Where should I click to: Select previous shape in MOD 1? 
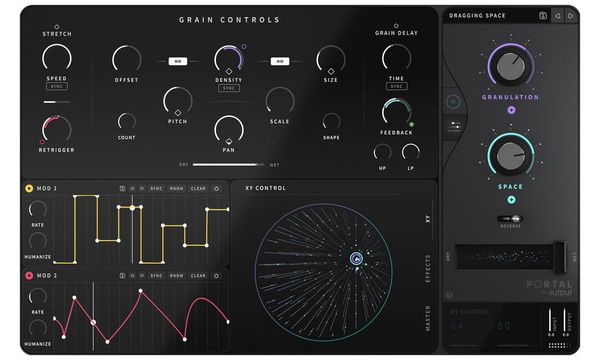pyautogui.click(x=132, y=189)
